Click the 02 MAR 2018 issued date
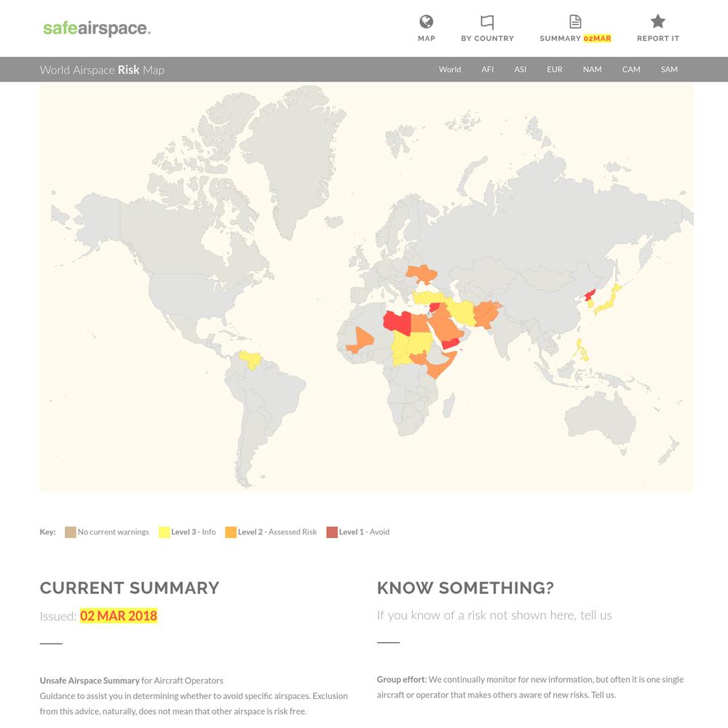Image resolution: width=728 pixels, height=728 pixels. (x=119, y=616)
